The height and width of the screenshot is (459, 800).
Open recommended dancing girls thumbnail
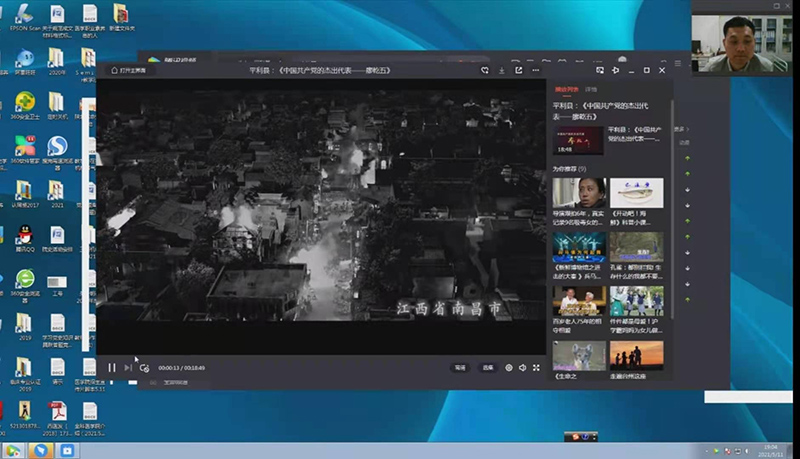pos(637,301)
